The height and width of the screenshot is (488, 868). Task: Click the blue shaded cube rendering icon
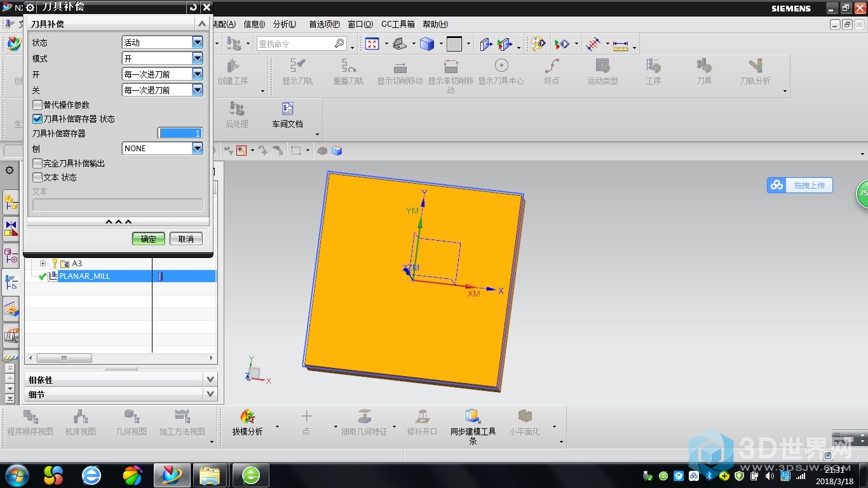(427, 44)
